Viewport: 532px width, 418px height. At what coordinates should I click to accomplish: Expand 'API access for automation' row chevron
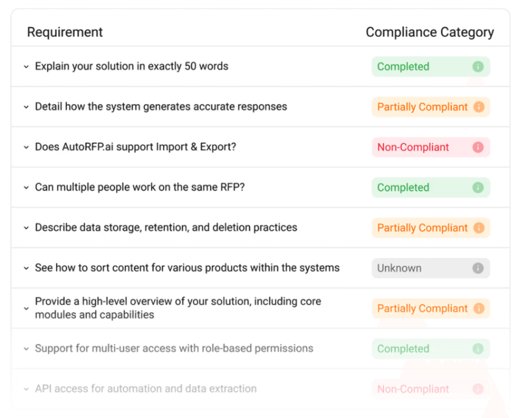pos(26,389)
